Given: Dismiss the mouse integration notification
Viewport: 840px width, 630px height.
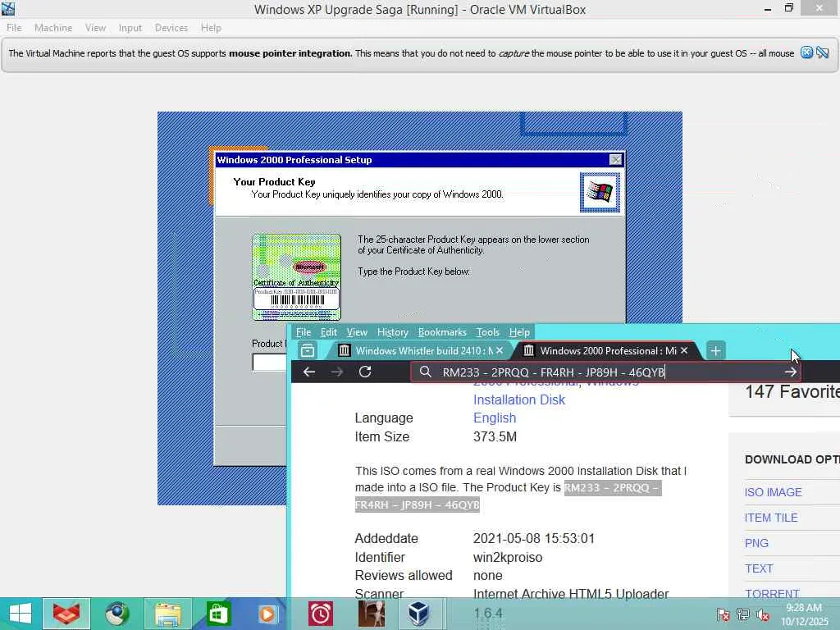Looking at the screenshot, I should [x=806, y=52].
